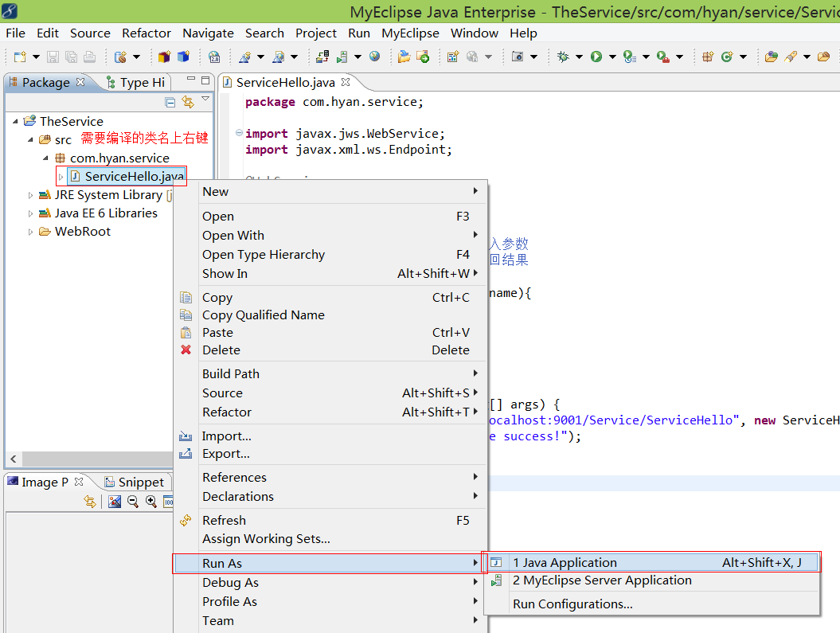Collapse the import statements fold marker

tap(239, 133)
